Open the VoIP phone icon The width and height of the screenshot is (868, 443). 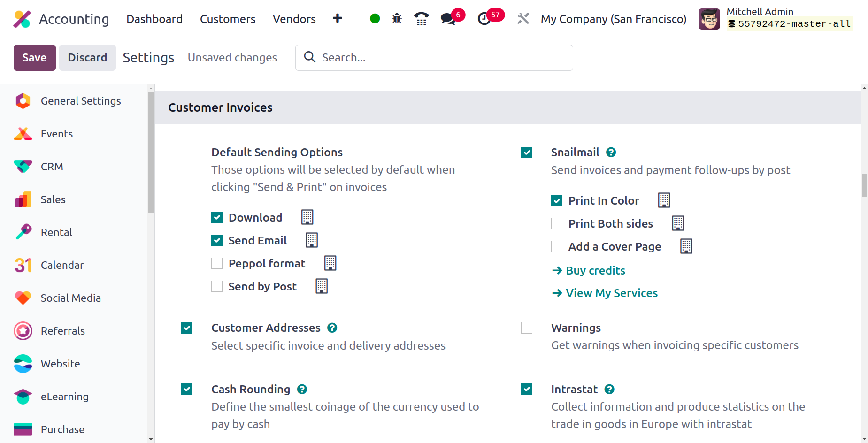(421, 19)
